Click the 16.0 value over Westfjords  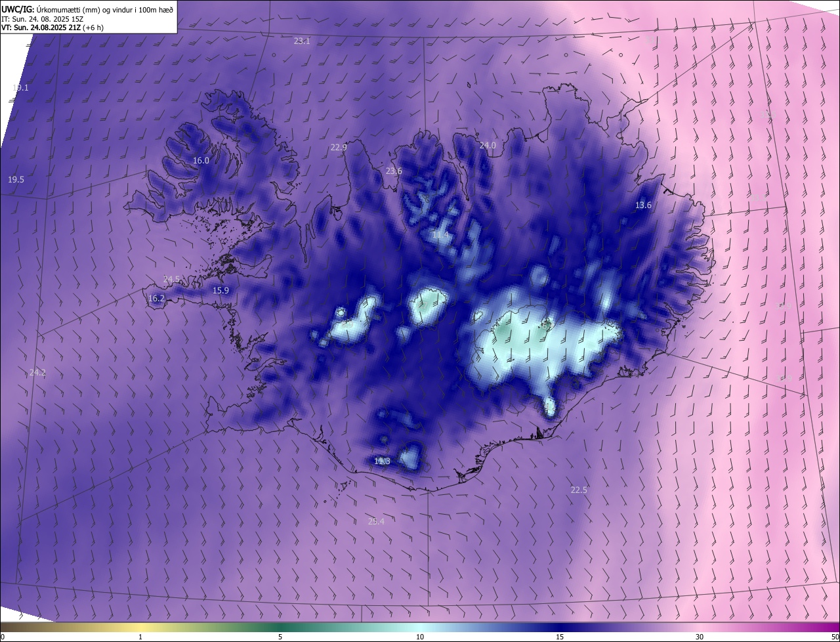[x=201, y=161]
